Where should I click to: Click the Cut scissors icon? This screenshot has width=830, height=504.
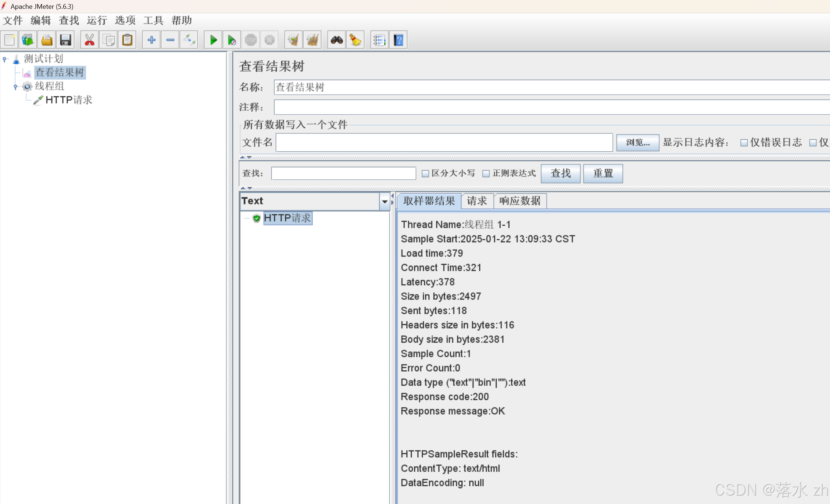click(89, 40)
